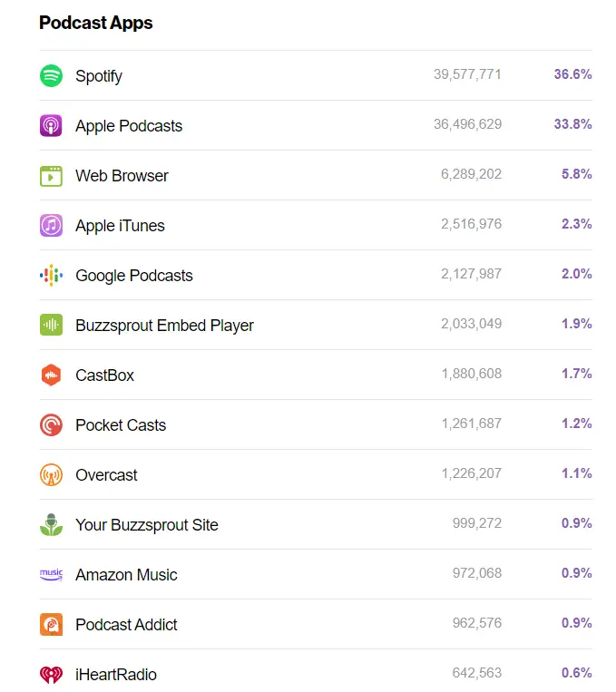Click the orange Overcast antenna icon
Viewport: 616px width, 692px height.
click(x=51, y=475)
